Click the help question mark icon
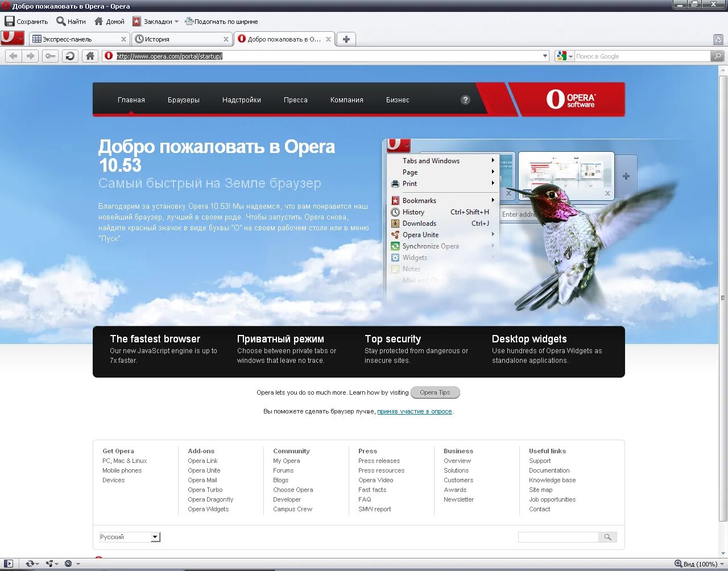Viewport: 728px width, 571px height. [x=465, y=100]
